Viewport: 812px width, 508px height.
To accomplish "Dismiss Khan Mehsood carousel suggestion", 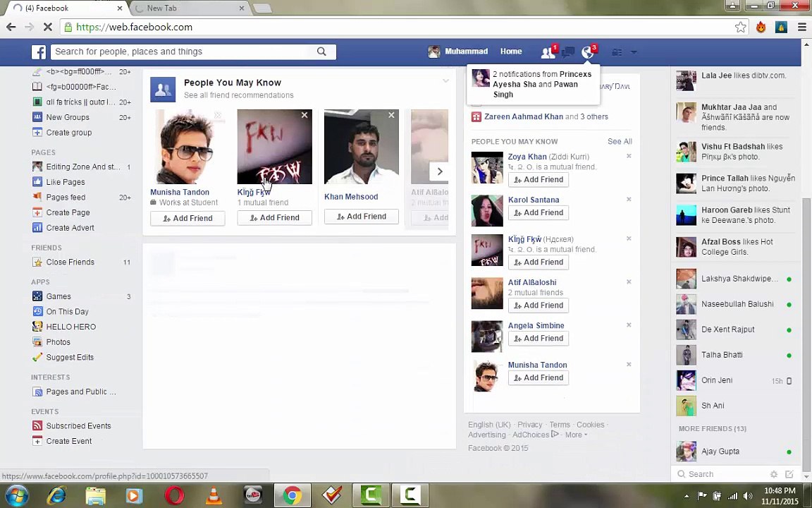I will (391, 115).
